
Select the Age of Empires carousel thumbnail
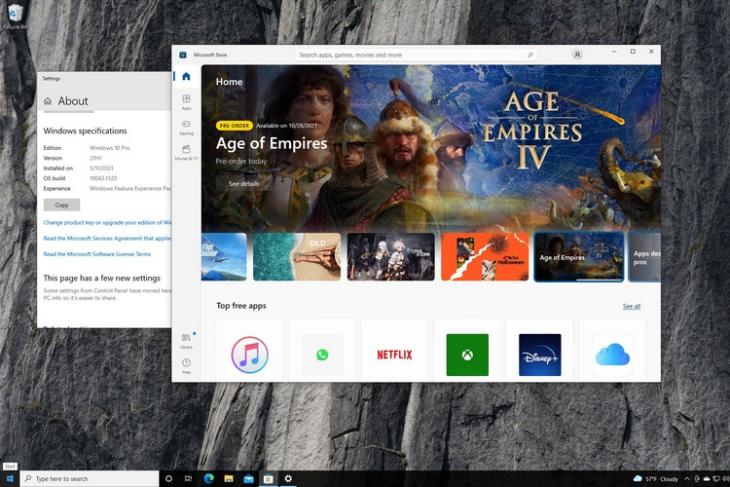point(579,257)
